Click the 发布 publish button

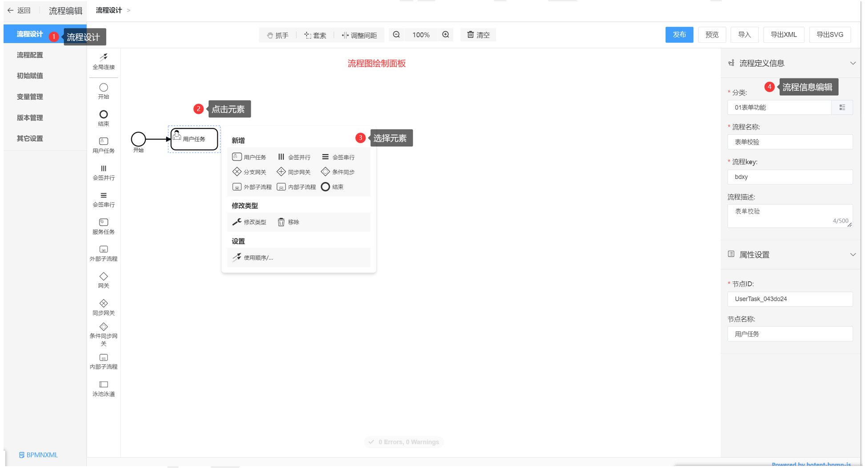pyautogui.click(x=679, y=35)
